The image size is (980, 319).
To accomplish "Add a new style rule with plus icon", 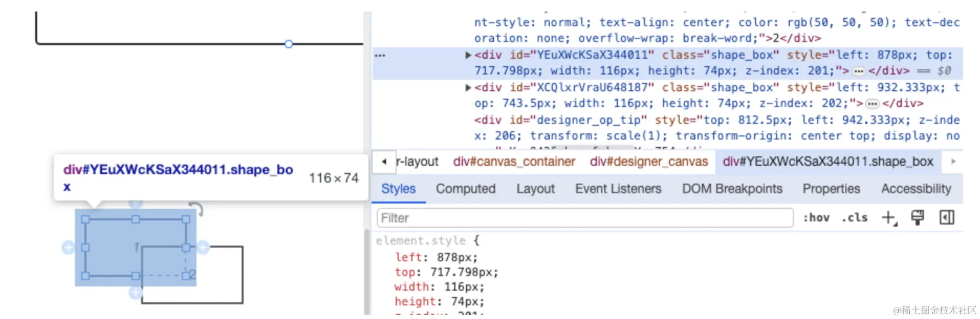I will coord(889,218).
